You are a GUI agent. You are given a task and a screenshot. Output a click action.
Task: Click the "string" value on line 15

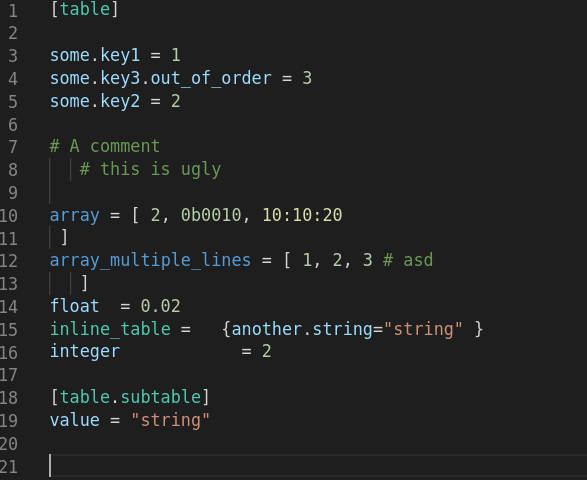(423, 329)
